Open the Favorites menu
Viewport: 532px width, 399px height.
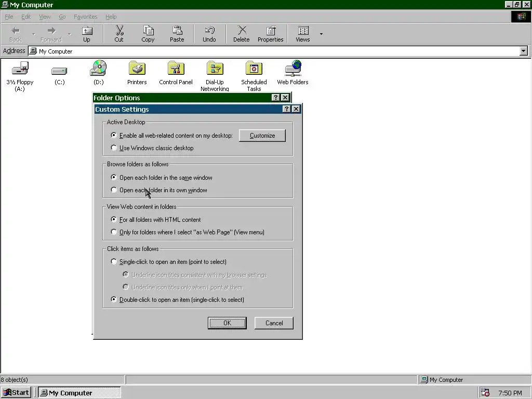tap(86, 17)
